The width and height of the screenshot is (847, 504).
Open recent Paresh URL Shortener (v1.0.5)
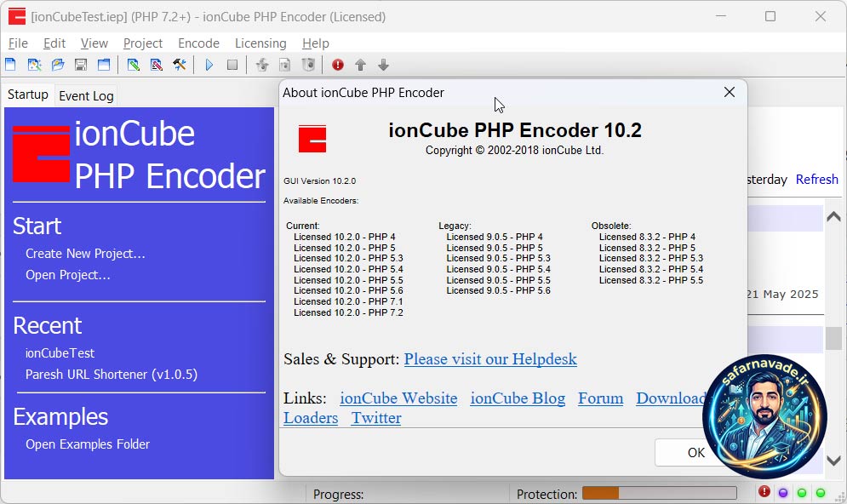[112, 375]
